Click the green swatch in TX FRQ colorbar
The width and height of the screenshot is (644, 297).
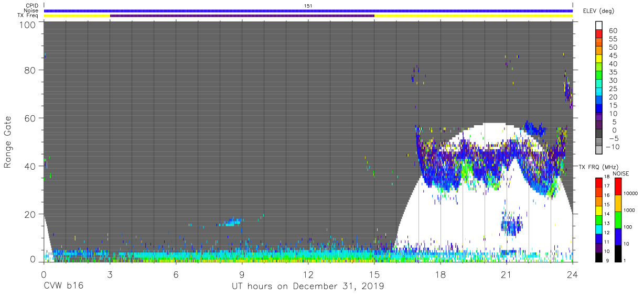point(599,220)
